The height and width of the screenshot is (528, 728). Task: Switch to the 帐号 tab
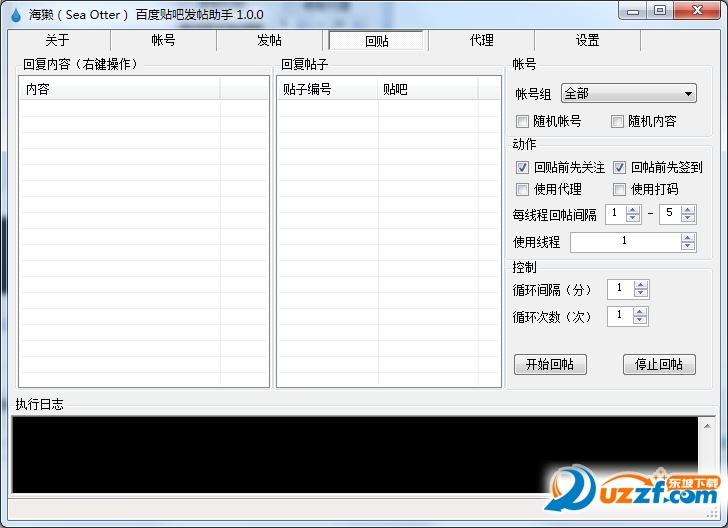pos(163,40)
